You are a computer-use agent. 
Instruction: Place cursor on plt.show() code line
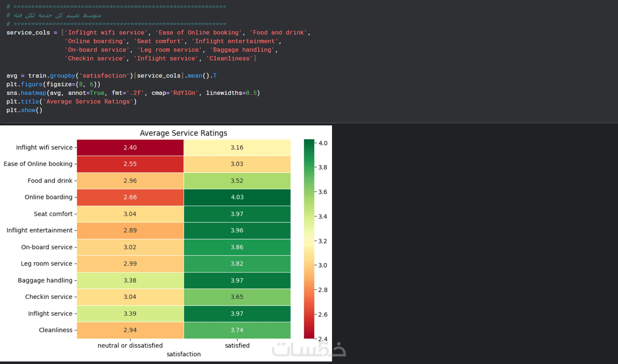(24, 110)
